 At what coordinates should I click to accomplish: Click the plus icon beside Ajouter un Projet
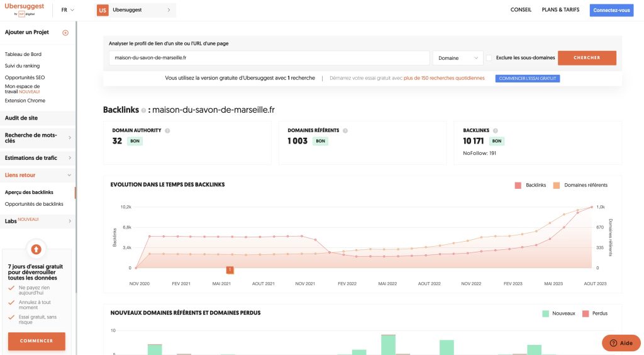(x=65, y=33)
